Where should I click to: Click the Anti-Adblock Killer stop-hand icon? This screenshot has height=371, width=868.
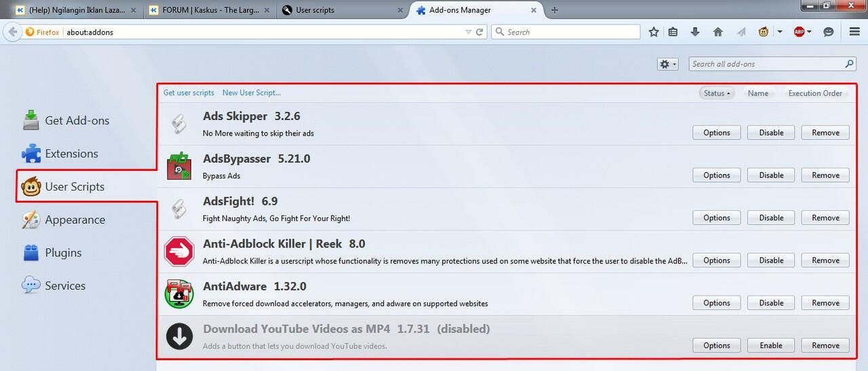point(180,252)
